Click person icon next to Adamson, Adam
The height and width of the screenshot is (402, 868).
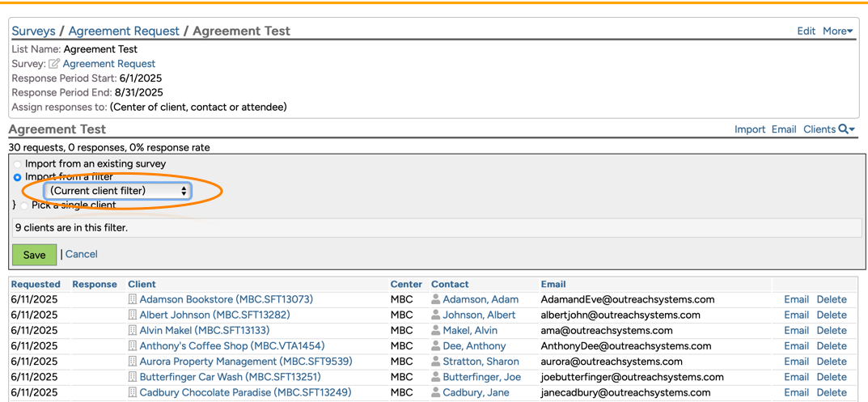pyautogui.click(x=435, y=300)
